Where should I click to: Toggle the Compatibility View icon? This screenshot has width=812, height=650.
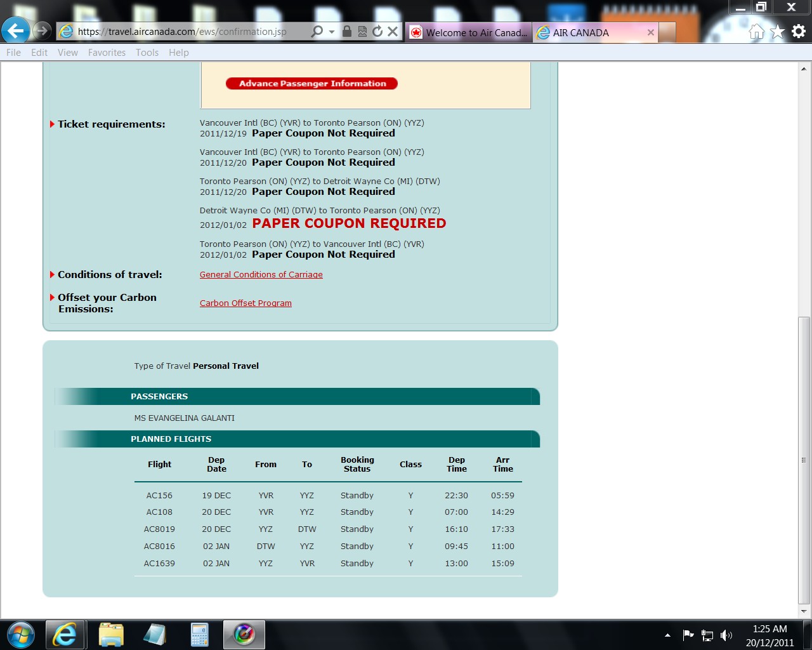362,31
